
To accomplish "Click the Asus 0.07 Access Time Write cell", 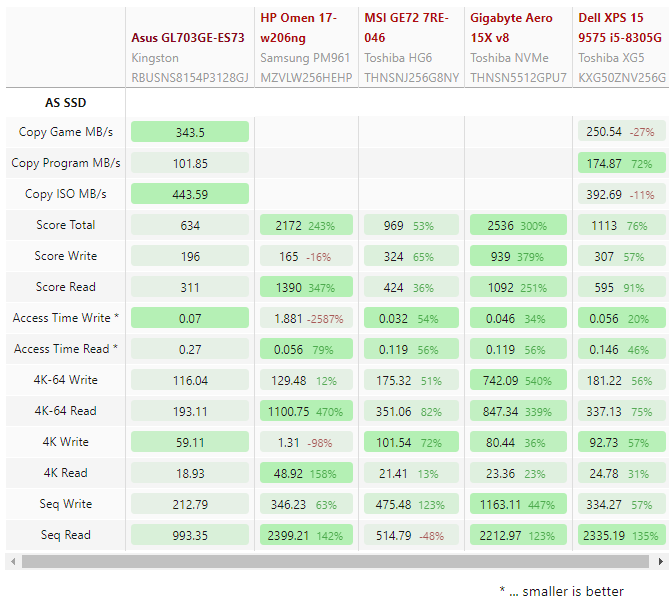I will [x=190, y=318].
